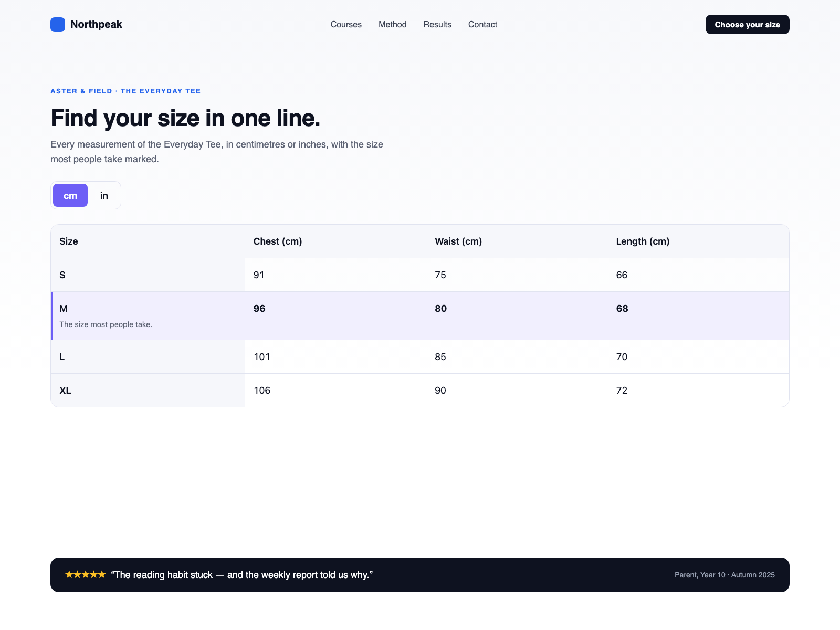Select the S size row
Screen dimensions: 840x630
tap(420, 275)
